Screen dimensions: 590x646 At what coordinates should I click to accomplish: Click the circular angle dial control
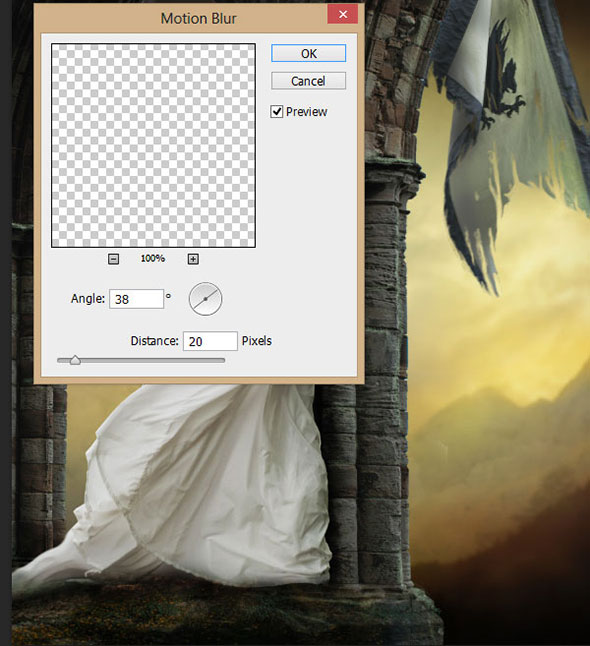[205, 299]
